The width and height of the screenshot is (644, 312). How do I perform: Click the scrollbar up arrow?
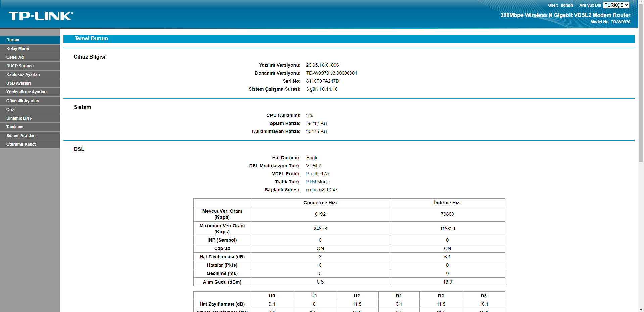pos(641,2)
